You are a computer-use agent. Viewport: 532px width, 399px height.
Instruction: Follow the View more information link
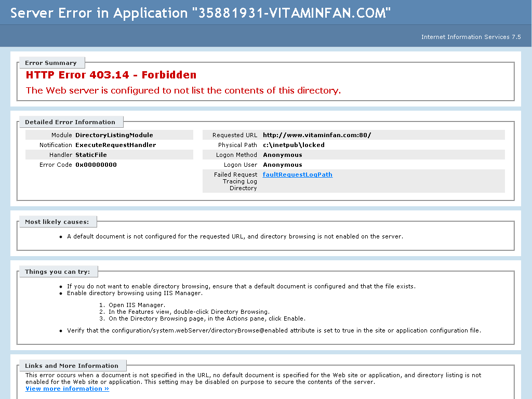click(x=67, y=389)
